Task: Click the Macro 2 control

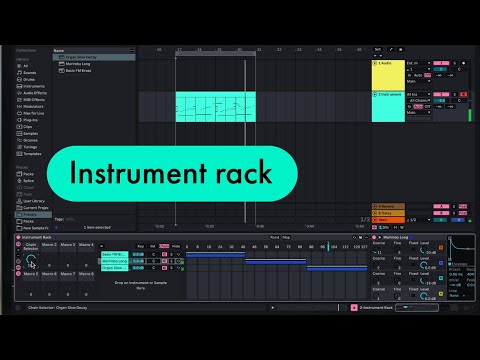Action: tap(49, 256)
